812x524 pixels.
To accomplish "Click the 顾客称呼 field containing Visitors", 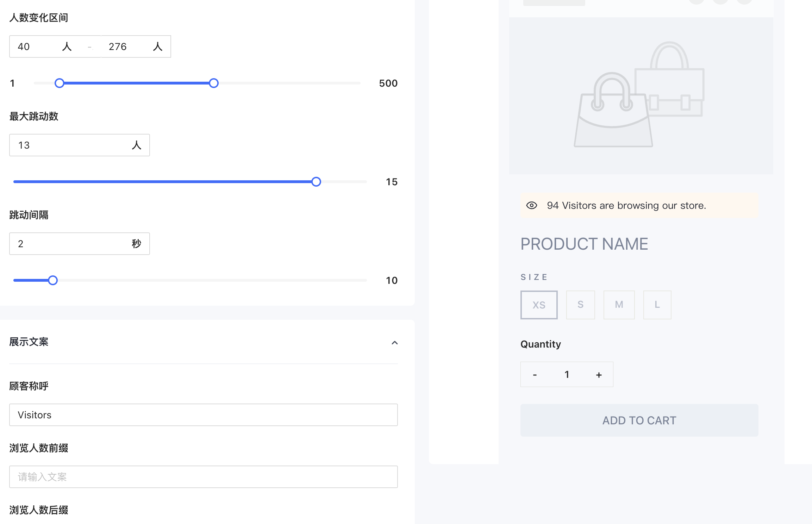I will point(203,415).
